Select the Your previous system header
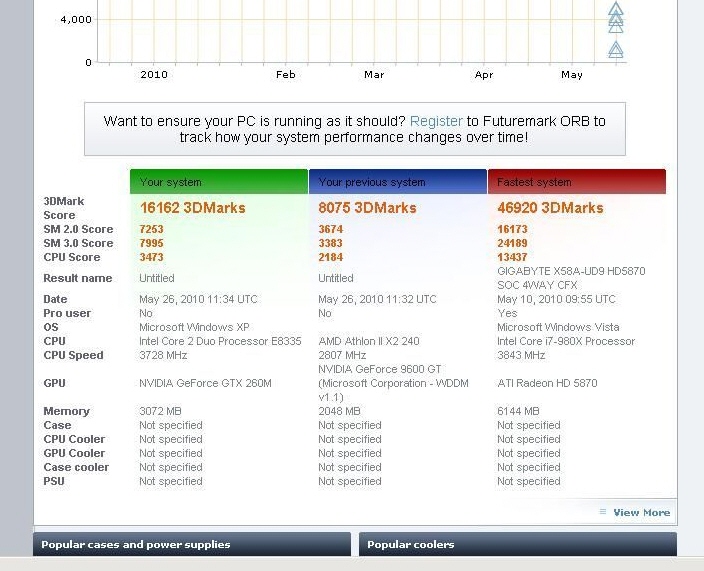This screenshot has width=704, height=571. click(398, 182)
